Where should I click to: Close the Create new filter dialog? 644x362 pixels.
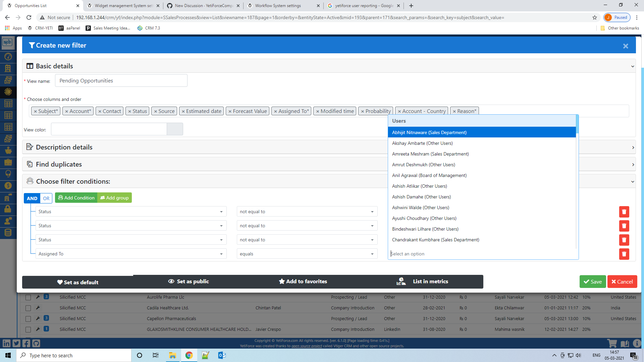tap(626, 46)
